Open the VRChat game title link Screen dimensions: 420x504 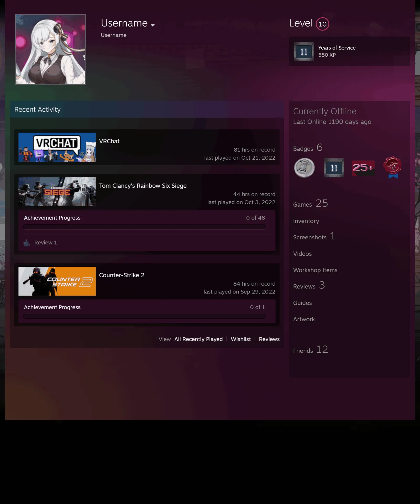tap(109, 141)
